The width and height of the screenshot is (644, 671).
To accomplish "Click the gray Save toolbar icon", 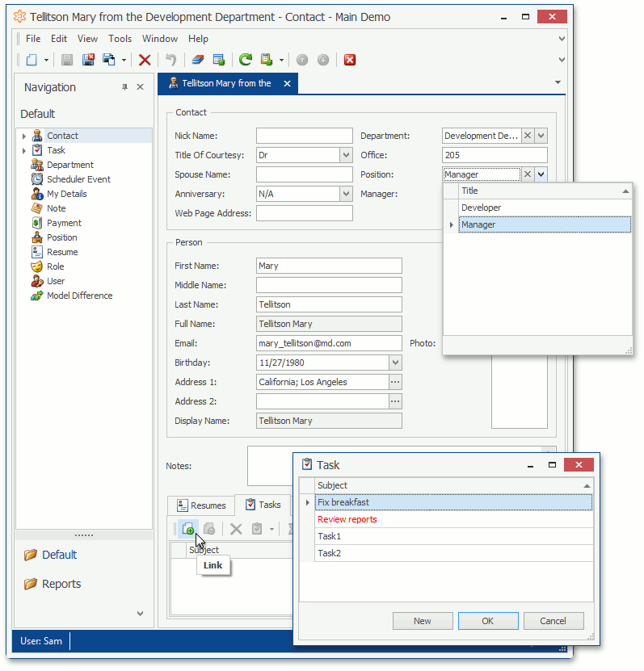I will (x=67, y=60).
